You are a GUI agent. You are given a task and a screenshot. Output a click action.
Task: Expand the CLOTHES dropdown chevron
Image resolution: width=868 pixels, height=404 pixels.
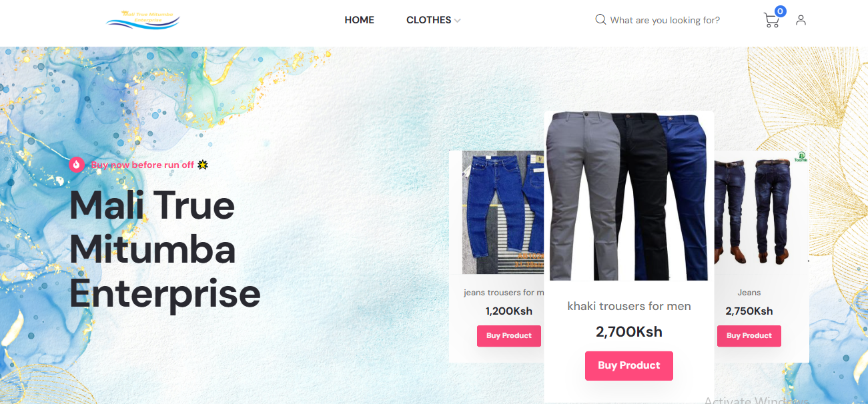[x=457, y=21]
